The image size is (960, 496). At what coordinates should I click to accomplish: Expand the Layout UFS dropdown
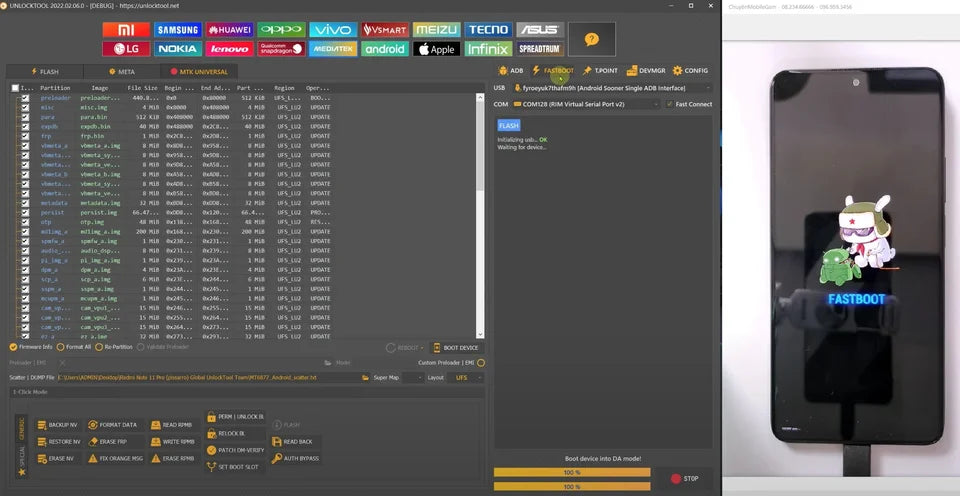(467, 378)
